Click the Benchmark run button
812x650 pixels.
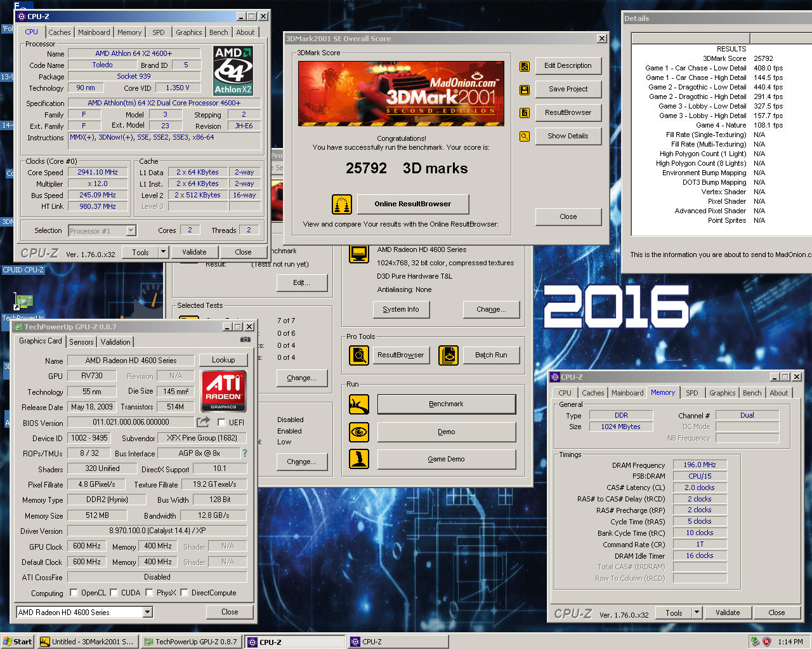[447, 404]
